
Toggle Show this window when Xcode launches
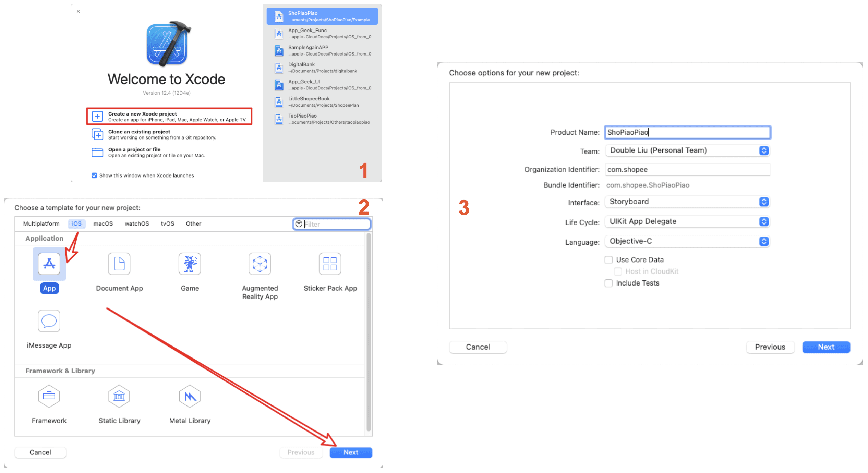[94, 175]
